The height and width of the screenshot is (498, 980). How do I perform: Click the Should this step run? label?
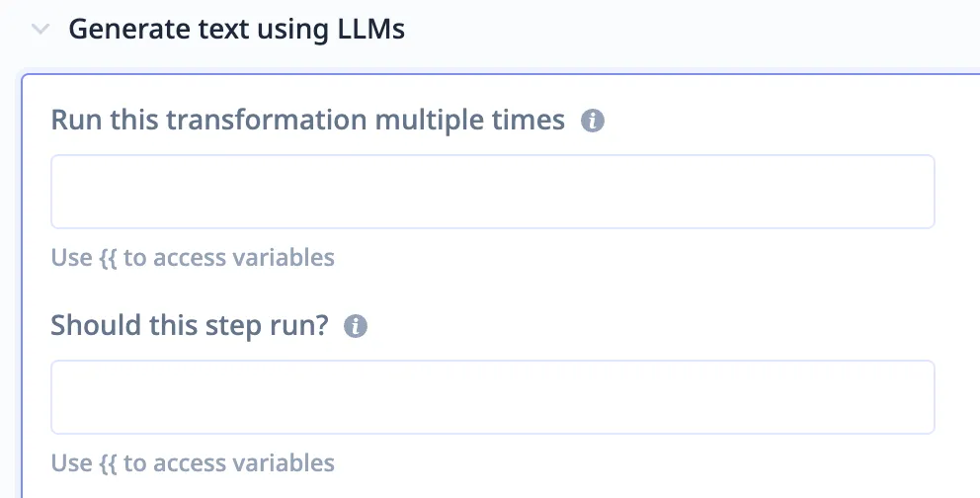click(189, 325)
